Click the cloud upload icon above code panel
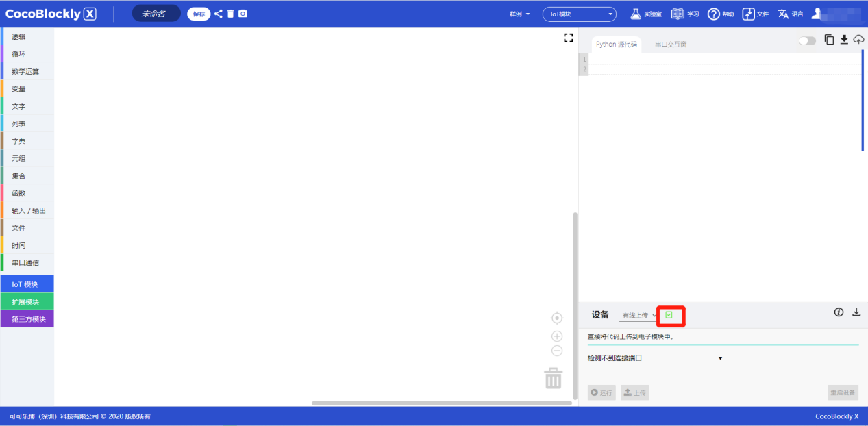Screen dimensions: 868x426 (x=858, y=40)
